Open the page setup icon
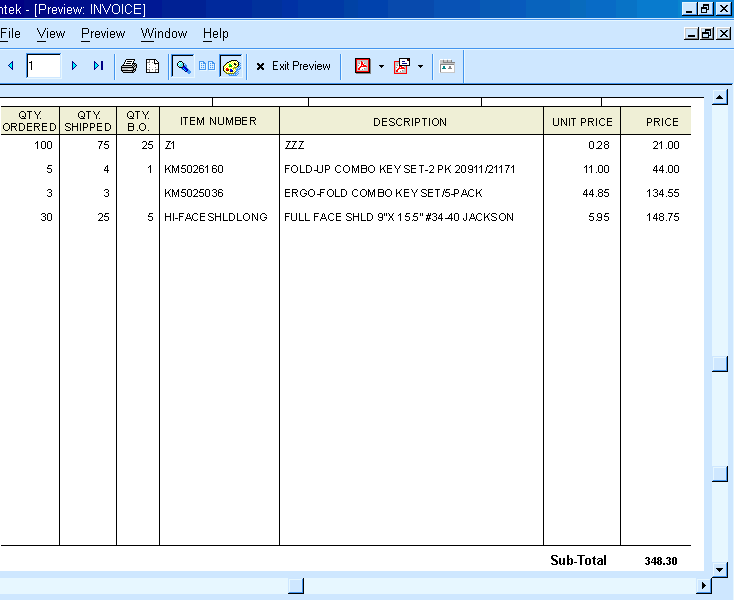The image size is (736, 600). [153, 66]
